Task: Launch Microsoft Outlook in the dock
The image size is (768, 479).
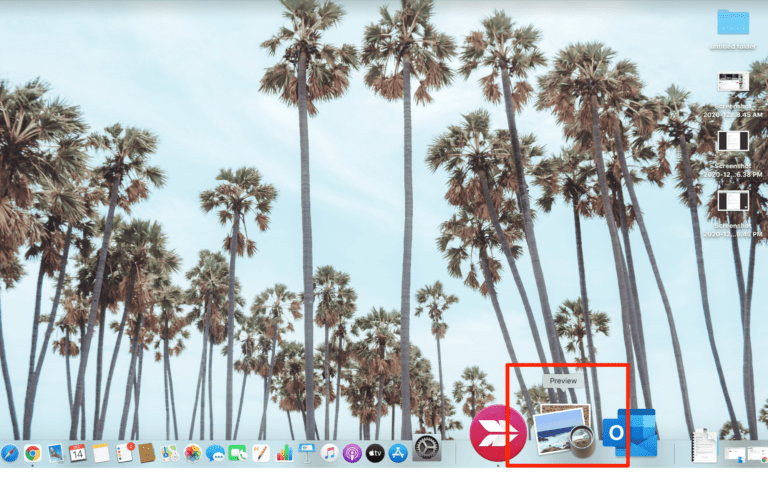Action: click(x=636, y=432)
